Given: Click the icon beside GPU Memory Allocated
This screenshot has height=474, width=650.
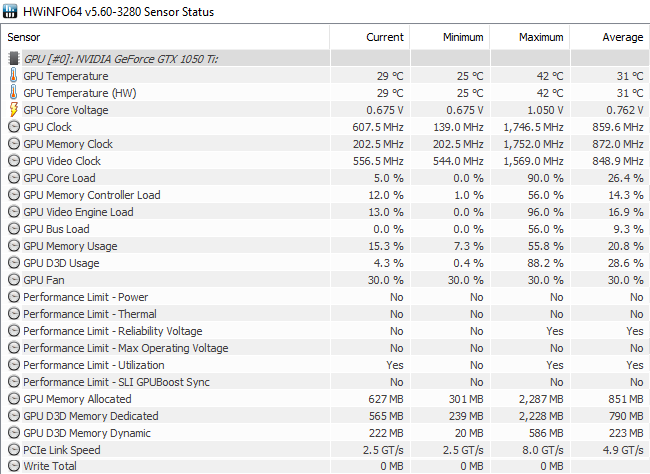Looking at the screenshot, I should pyautogui.click(x=14, y=399).
